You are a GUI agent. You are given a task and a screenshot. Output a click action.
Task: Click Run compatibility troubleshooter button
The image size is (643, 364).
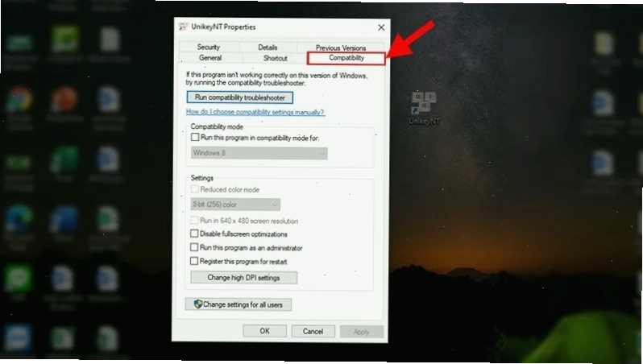[x=240, y=97]
